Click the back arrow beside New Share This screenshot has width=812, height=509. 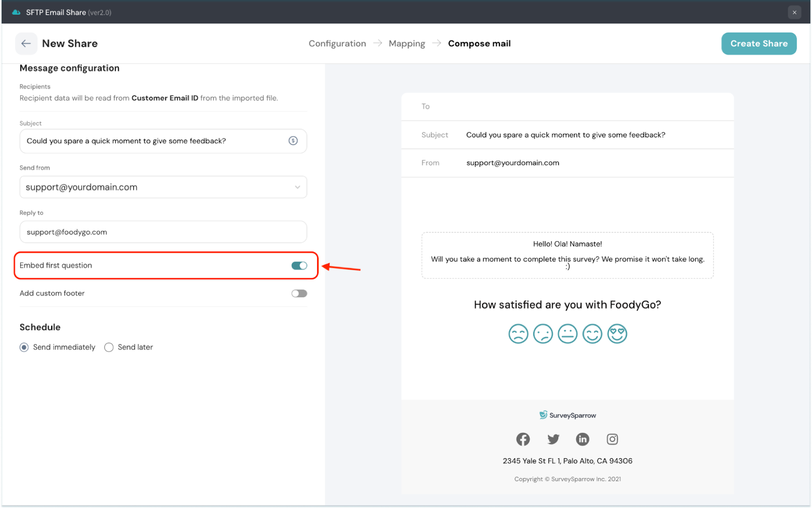[x=26, y=44]
